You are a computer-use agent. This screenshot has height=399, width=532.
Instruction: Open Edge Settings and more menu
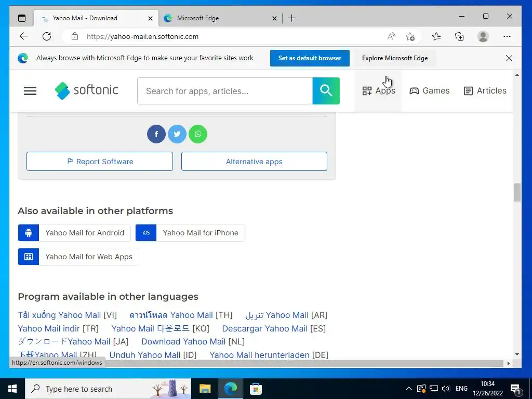click(x=507, y=36)
